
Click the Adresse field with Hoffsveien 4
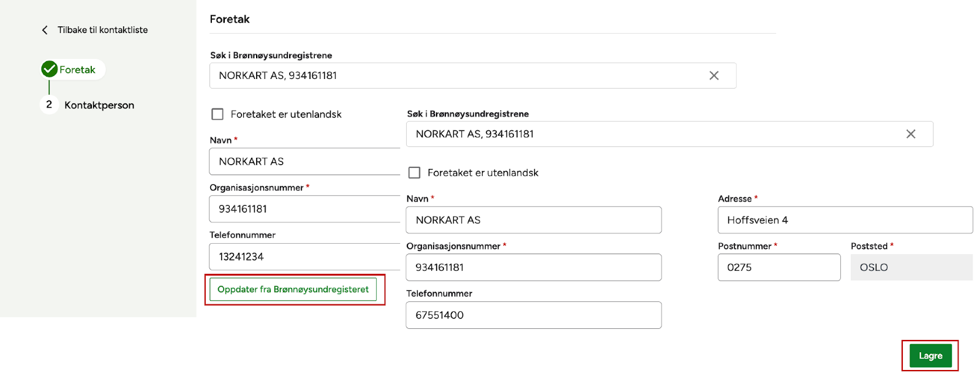[845, 220]
